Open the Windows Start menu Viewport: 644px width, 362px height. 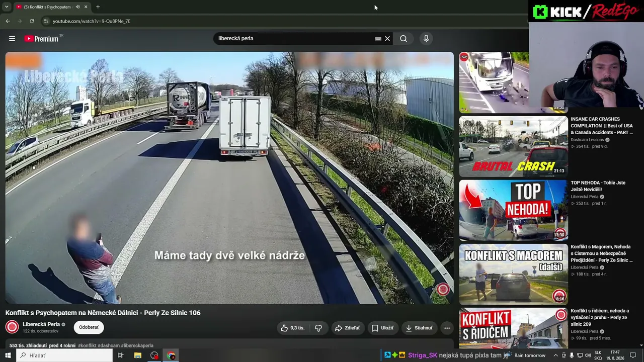pyautogui.click(x=8, y=355)
